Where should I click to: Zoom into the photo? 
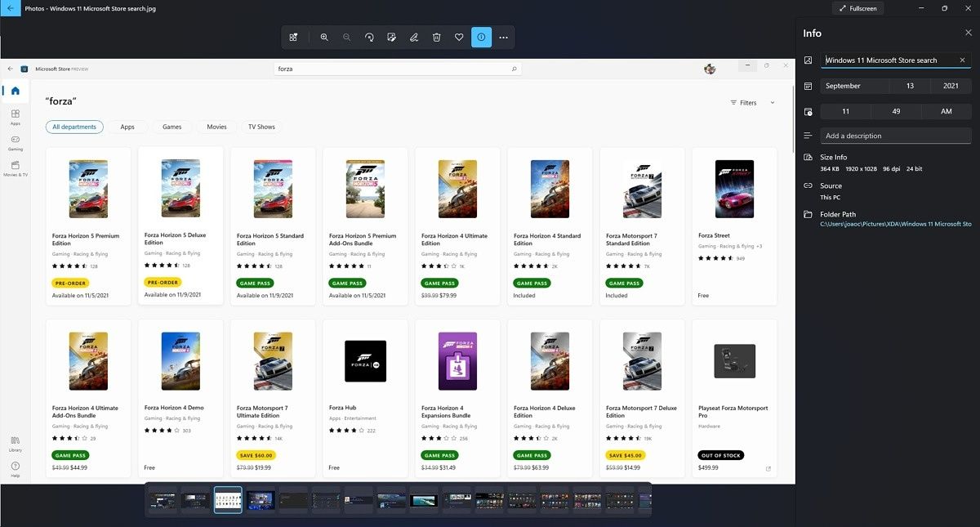coord(324,37)
